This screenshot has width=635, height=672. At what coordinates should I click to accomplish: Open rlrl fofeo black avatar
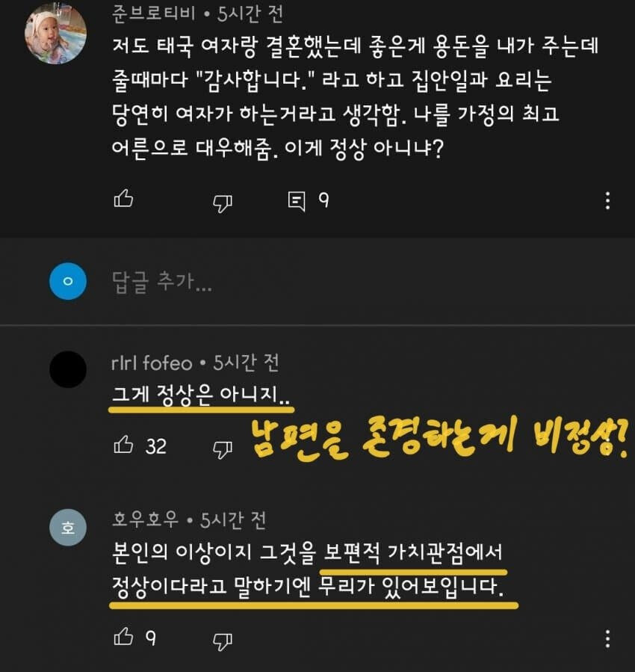(x=68, y=369)
